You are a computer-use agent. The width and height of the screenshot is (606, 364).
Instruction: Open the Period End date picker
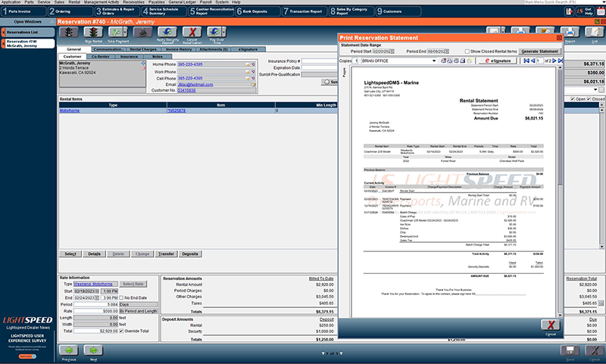[x=447, y=51]
